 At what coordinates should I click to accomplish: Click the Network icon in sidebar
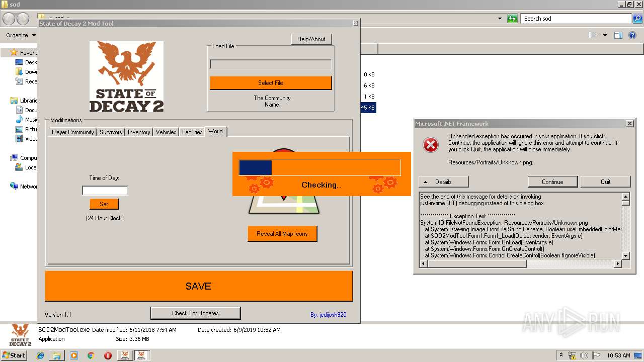pos(15,186)
